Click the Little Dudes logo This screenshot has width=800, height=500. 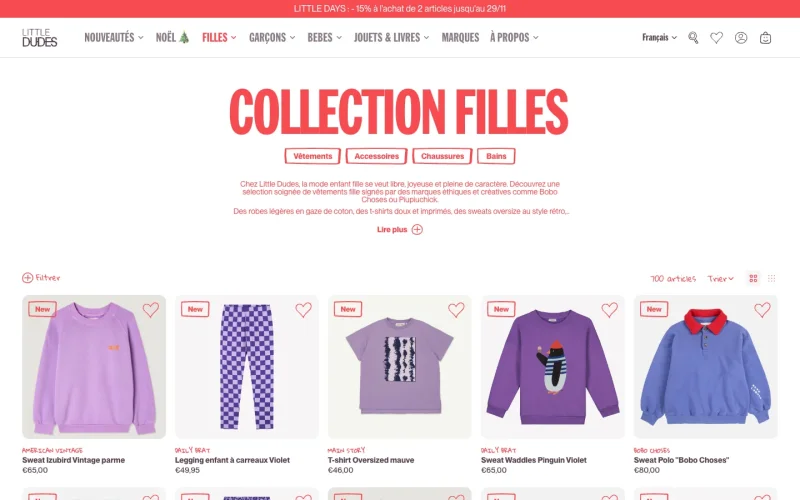(x=39, y=38)
